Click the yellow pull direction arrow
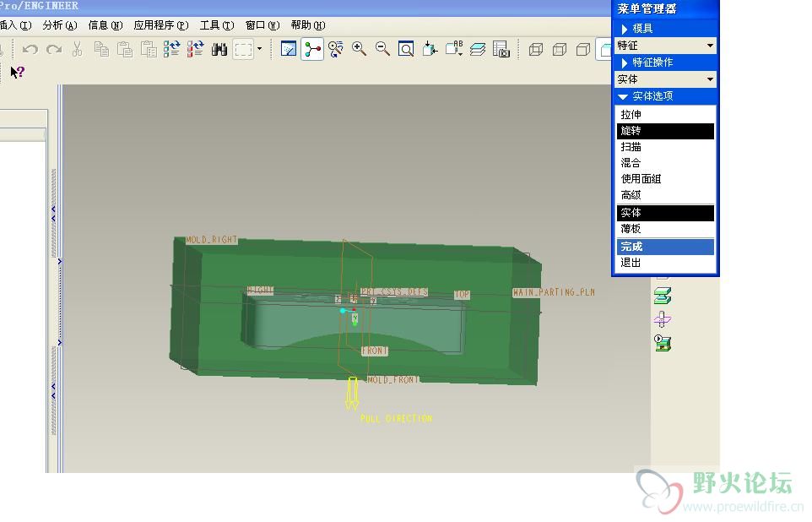Screen dimensions: 812x522 352,393
